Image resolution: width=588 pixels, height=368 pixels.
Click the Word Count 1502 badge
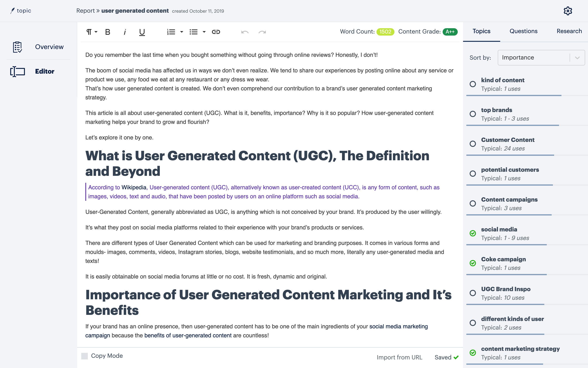pos(385,32)
